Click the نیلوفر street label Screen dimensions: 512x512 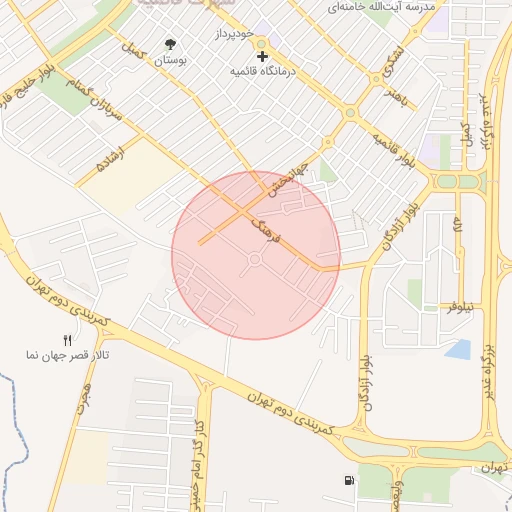pos(460,308)
